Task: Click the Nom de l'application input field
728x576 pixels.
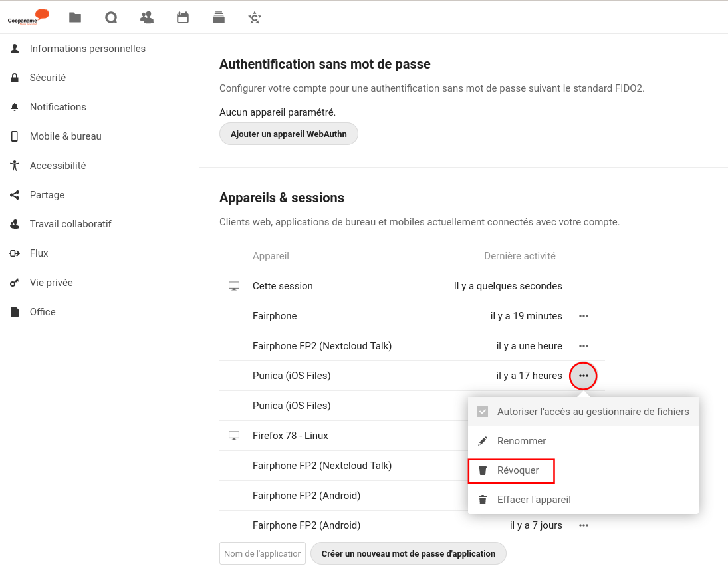Action: [263, 553]
